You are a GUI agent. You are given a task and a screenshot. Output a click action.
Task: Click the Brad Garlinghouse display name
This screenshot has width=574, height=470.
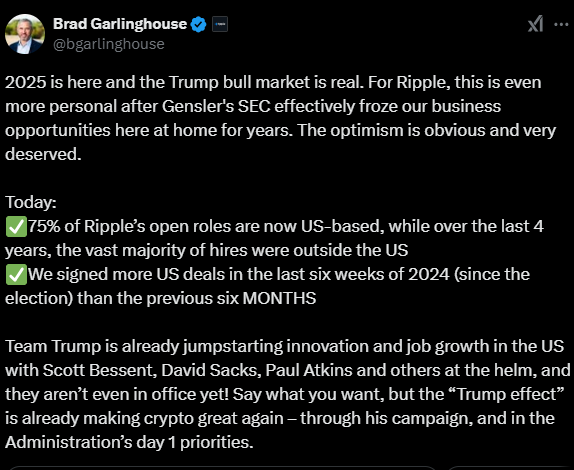120,24
